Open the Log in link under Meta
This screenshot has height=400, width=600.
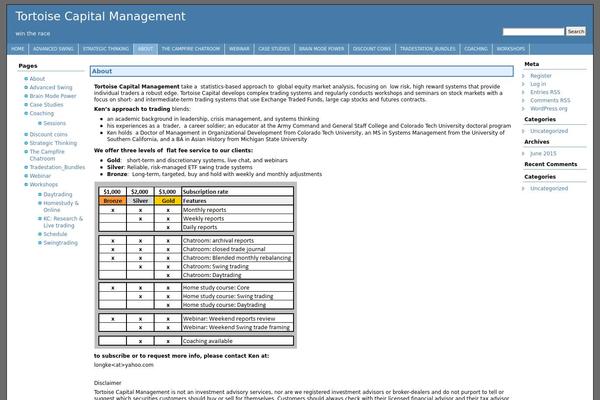[538, 84]
